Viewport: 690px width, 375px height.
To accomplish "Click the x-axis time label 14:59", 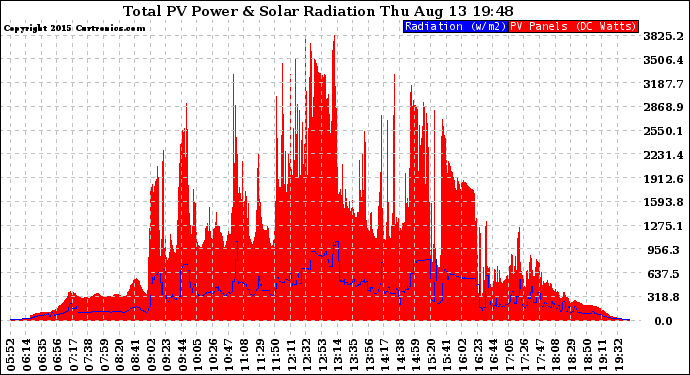I will (x=415, y=355).
